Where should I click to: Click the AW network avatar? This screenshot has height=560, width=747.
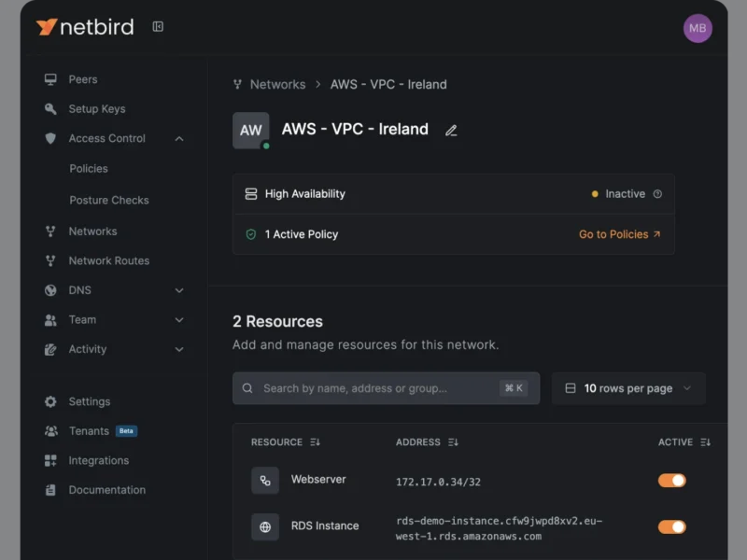[250, 131]
